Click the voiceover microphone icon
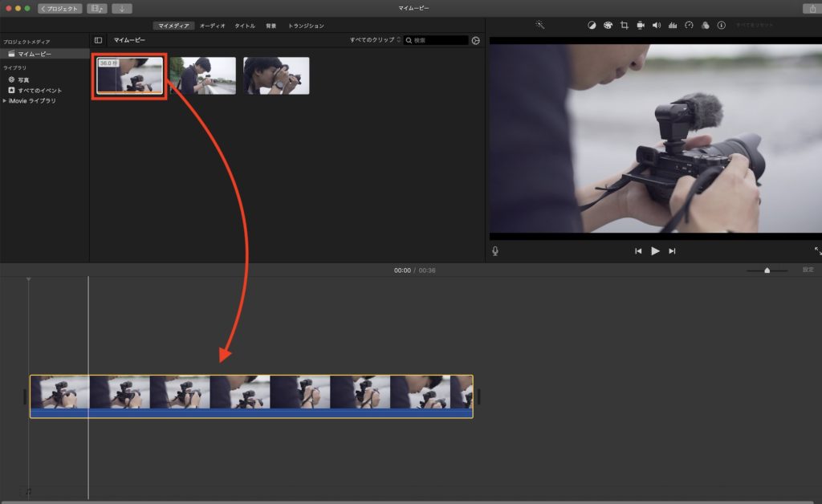This screenshot has height=504, width=822. (x=495, y=251)
